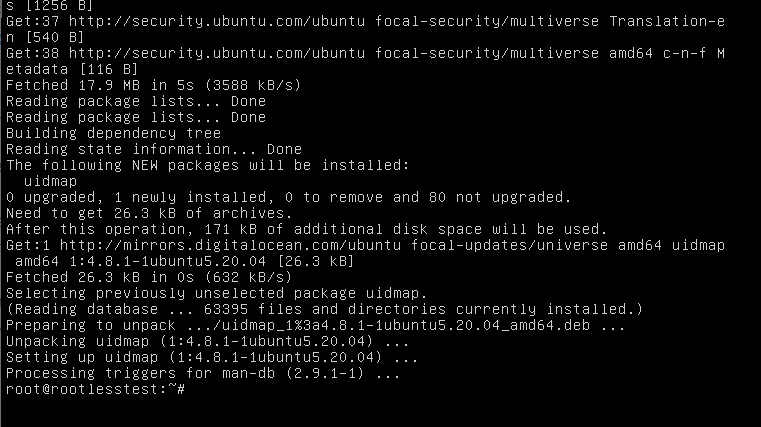Click 'Processing triggers for man-db' line
The width and height of the screenshot is (761, 427).
(x=203, y=373)
